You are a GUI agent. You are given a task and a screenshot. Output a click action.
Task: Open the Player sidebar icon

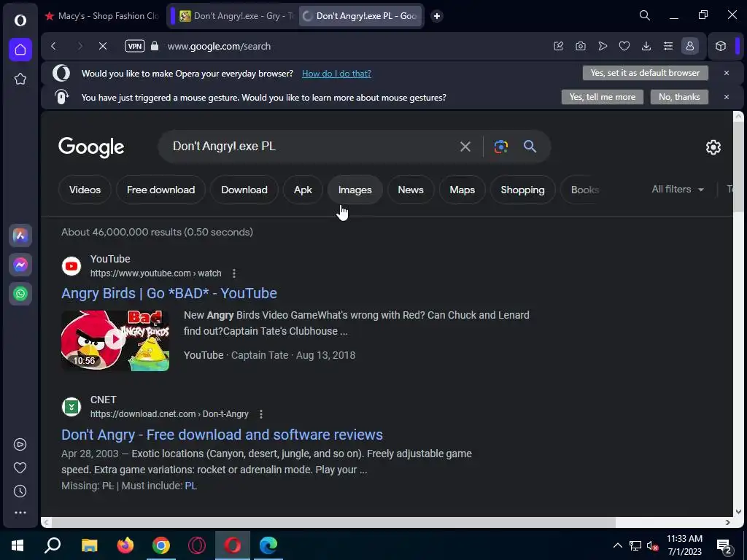pyautogui.click(x=20, y=444)
